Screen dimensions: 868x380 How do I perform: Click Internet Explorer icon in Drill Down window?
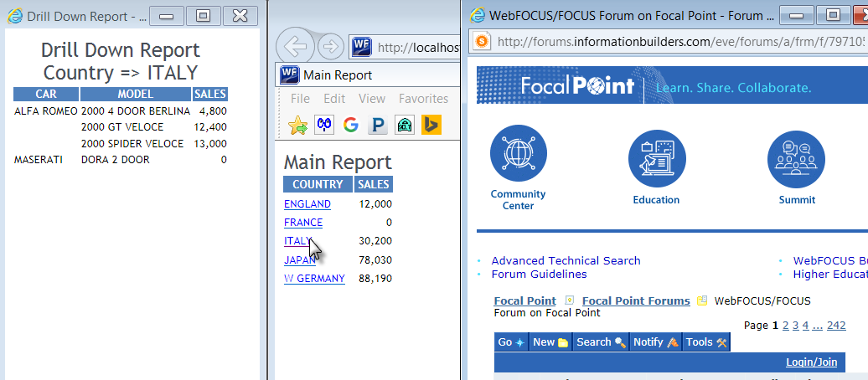pyautogui.click(x=15, y=17)
